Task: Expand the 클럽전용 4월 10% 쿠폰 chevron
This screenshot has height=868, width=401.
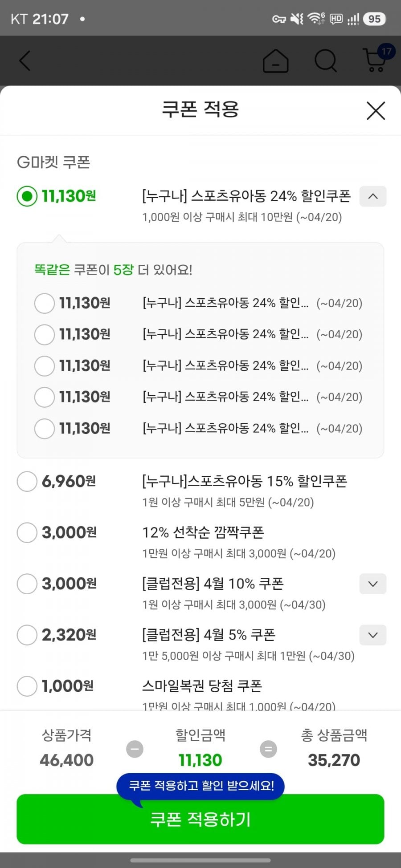Action: [x=373, y=584]
